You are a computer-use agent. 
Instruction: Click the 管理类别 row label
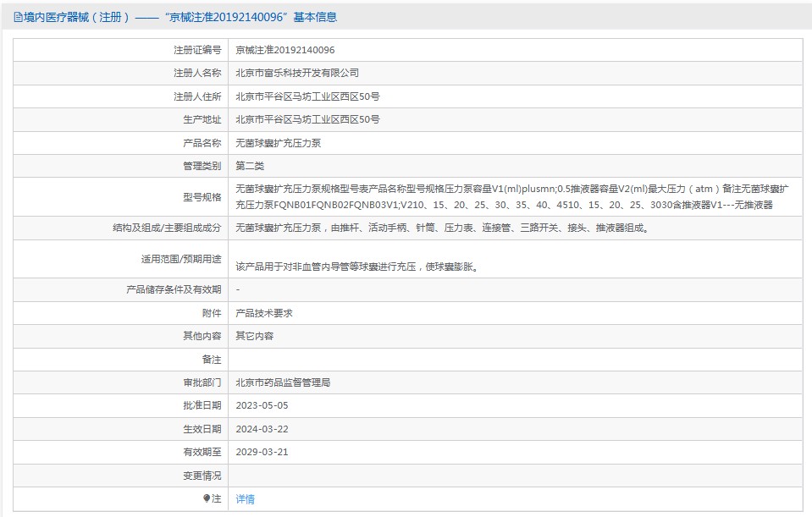(x=202, y=166)
